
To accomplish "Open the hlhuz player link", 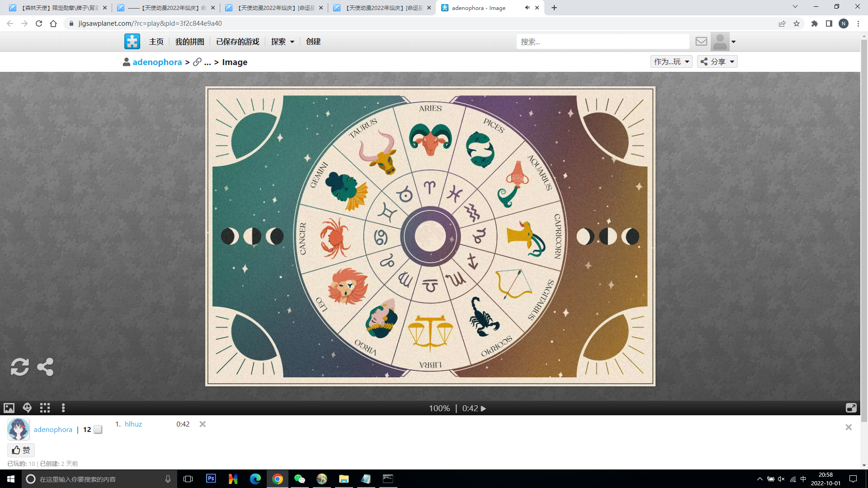I will [133, 424].
